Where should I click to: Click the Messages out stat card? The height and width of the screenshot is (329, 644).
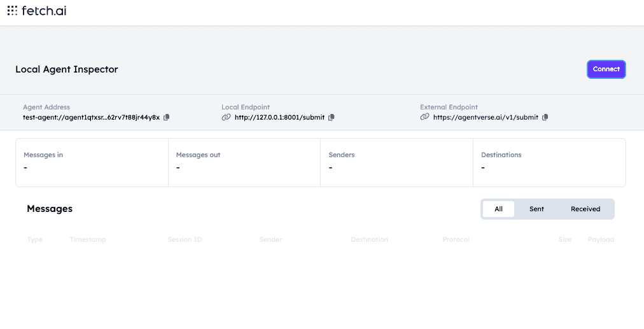point(244,162)
